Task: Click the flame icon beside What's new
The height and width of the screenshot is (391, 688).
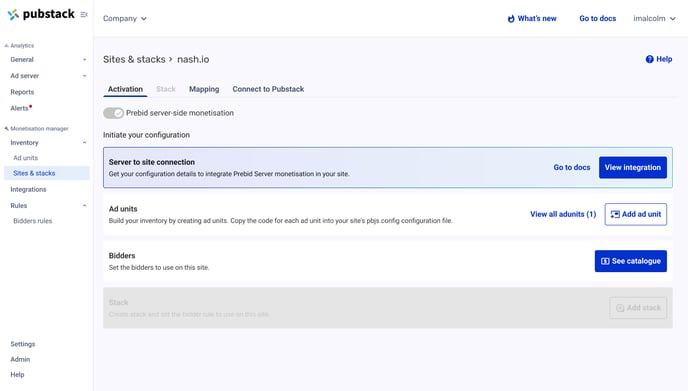Action: point(511,18)
